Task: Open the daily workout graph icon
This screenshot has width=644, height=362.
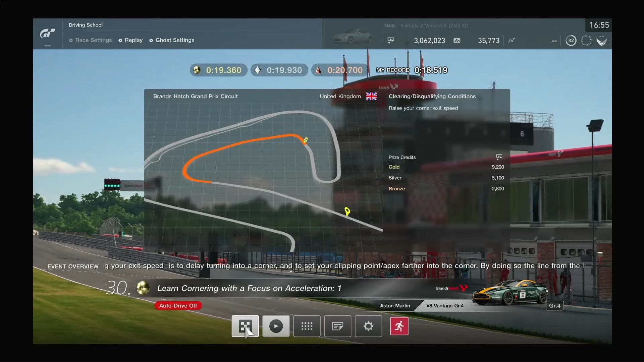Action: [x=511, y=41]
